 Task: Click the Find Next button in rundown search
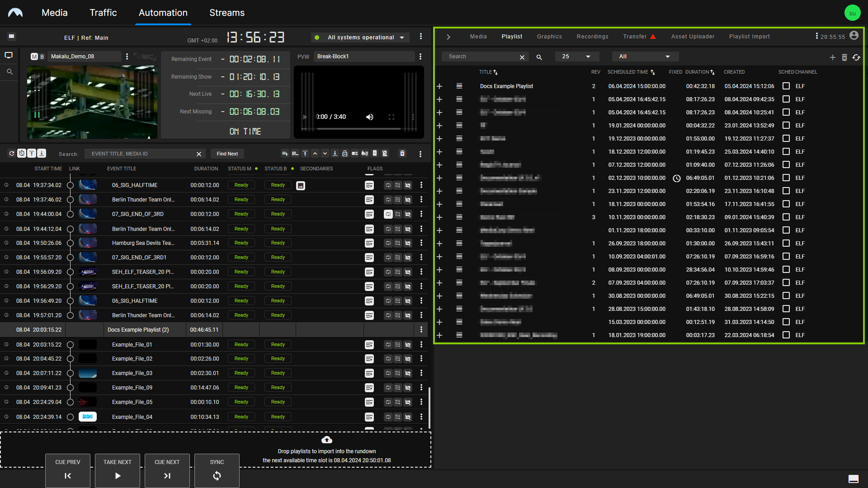[228, 153]
